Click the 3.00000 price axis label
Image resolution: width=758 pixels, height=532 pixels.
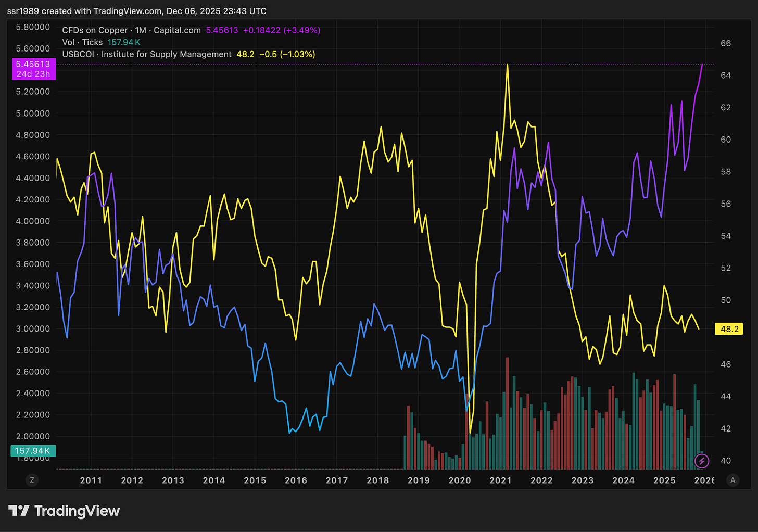click(x=33, y=329)
